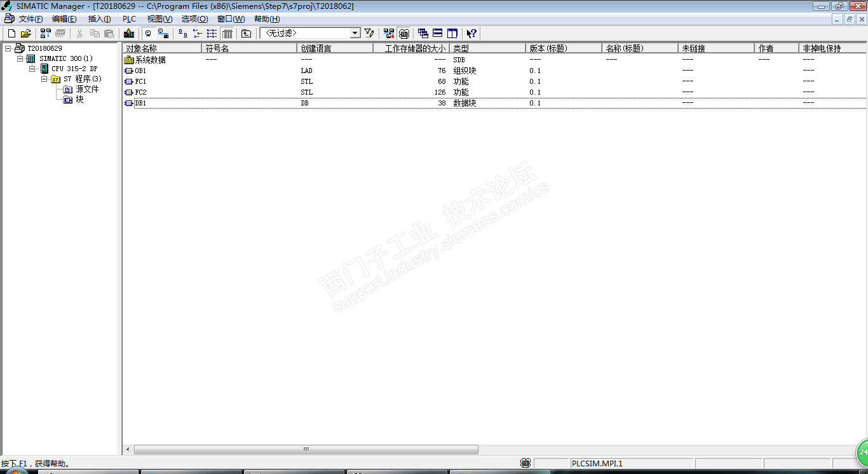Select the FC1 block icon in the list
The height and width of the screenshot is (474, 868).
point(129,81)
